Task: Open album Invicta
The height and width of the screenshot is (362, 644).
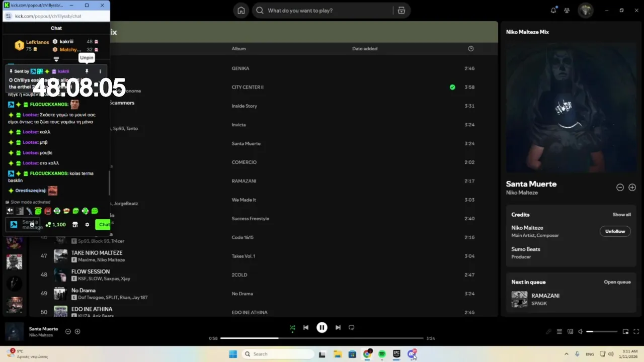Action: (239, 125)
